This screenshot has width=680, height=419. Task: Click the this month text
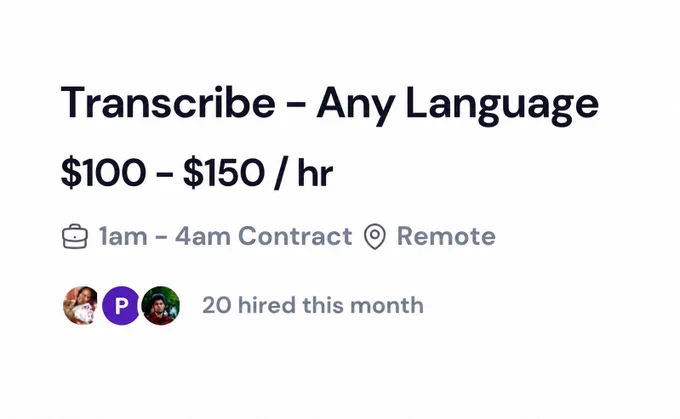[363, 305]
